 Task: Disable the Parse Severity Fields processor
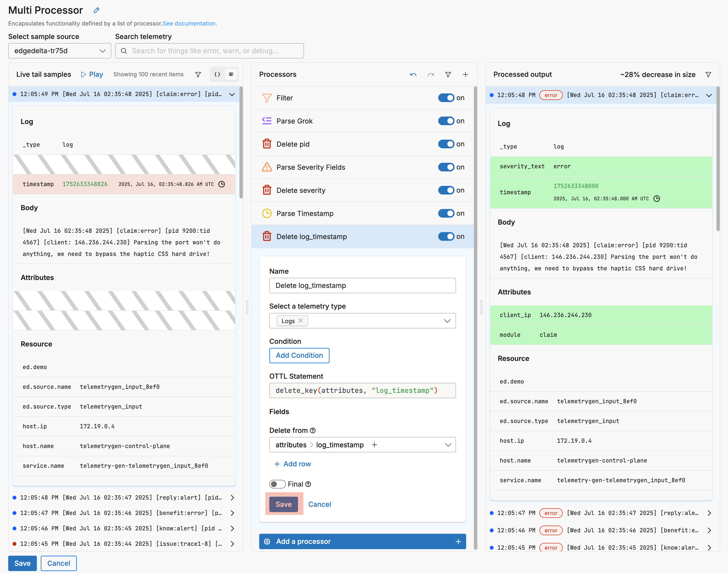(x=446, y=167)
